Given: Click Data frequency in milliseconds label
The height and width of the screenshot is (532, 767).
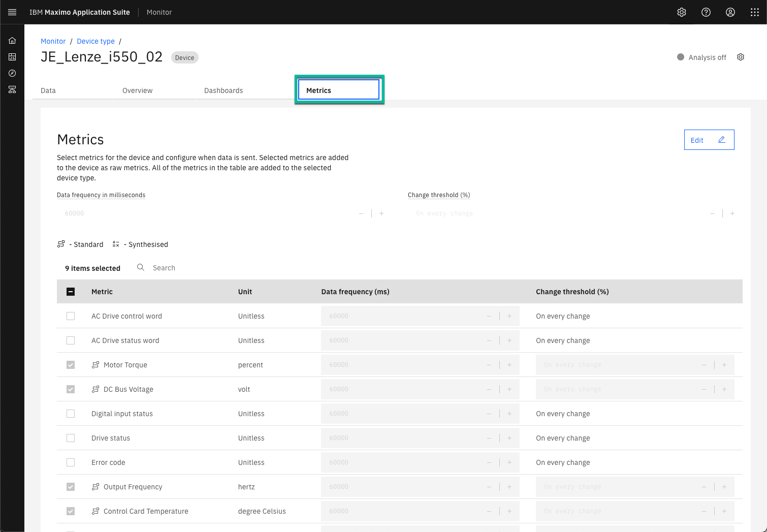Looking at the screenshot, I should pyautogui.click(x=101, y=195).
